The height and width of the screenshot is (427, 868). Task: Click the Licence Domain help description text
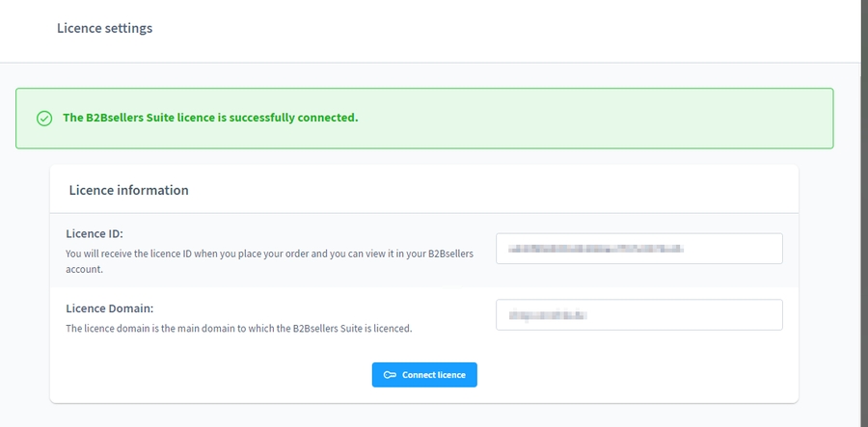click(x=238, y=328)
